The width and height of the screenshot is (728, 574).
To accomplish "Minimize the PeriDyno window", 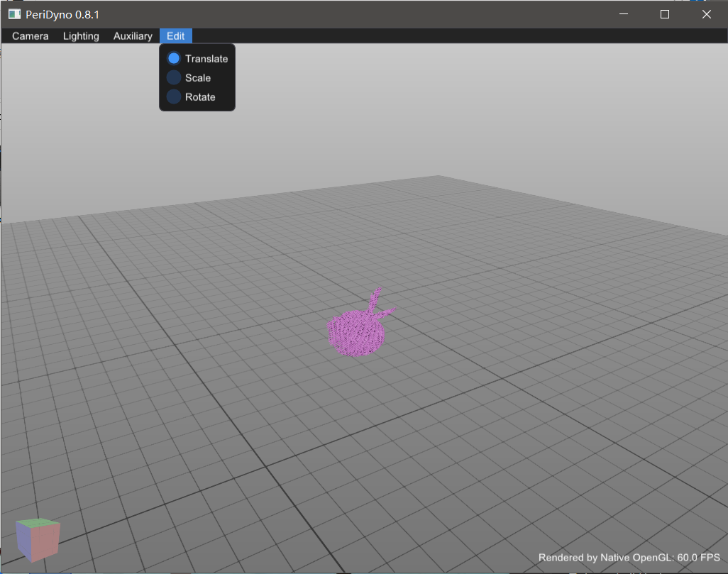I will (x=624, y=14).
